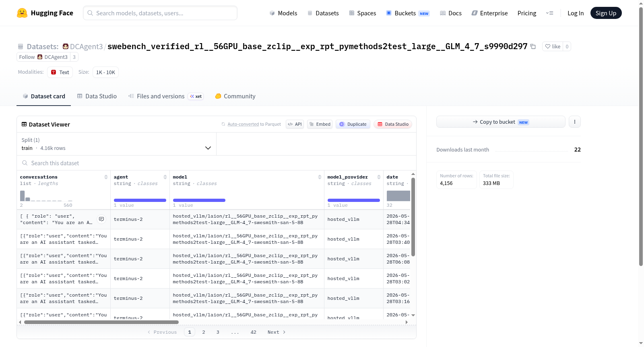The height and width of the screenshot is (347, 644).
Task: Click the Search models, datasets, users field
Action: point(160,13)
